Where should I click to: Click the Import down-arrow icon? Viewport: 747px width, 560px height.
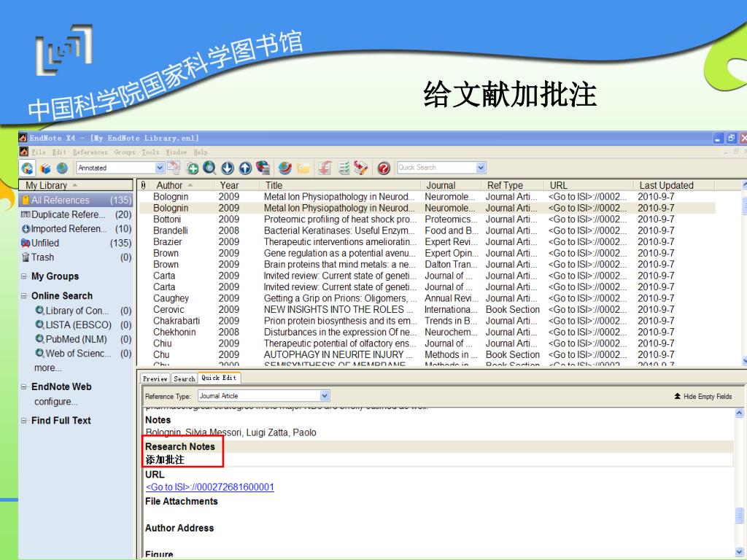click(228, 168)
